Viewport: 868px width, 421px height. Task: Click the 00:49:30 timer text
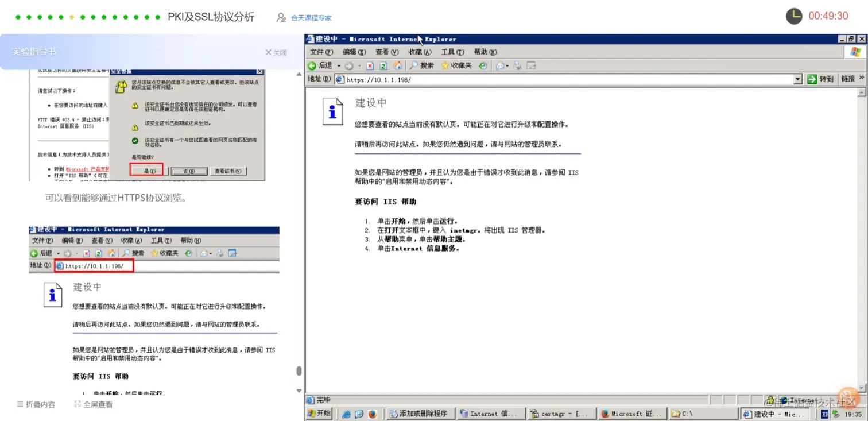point(828,16)
